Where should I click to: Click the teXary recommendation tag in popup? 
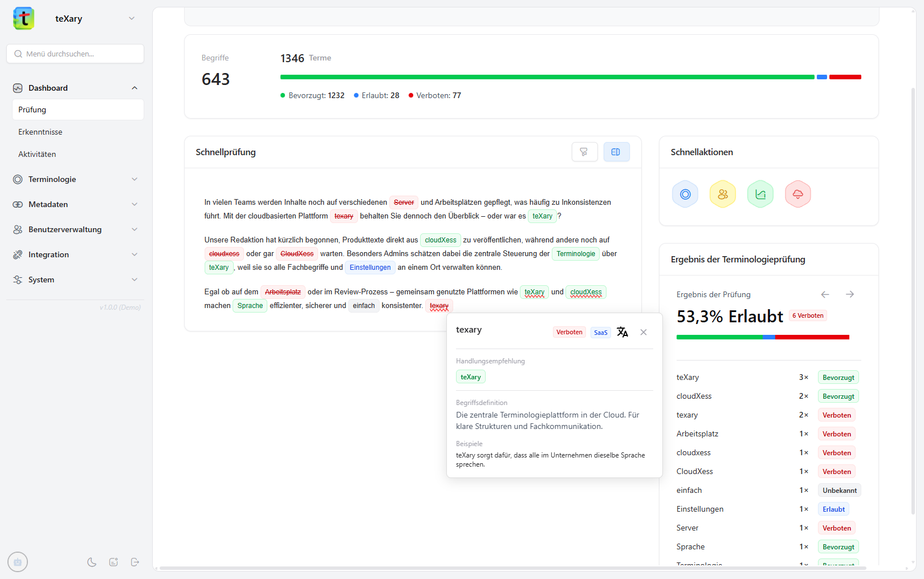pos(470,377)
